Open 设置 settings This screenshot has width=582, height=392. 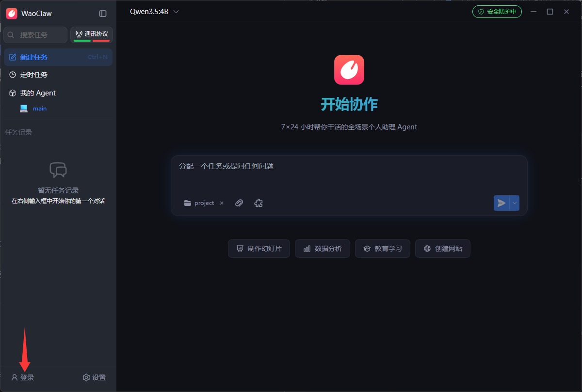pyautogui.click(x=94, y=377)
